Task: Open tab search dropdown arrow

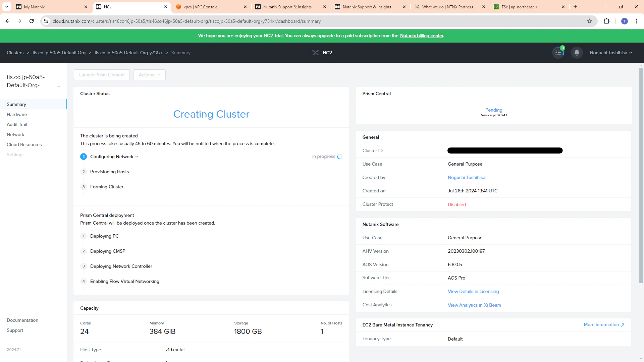Action: tap(6, 7)
